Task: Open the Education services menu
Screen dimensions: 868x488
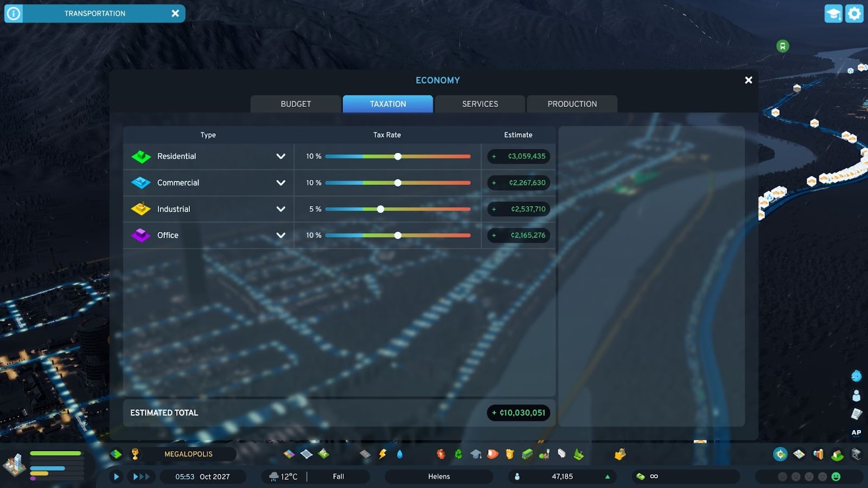Action: (x=476, y=454)
